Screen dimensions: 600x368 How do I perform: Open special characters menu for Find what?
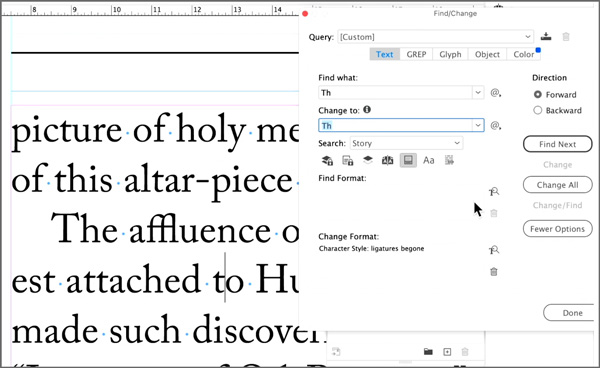[x=496, y=93]
